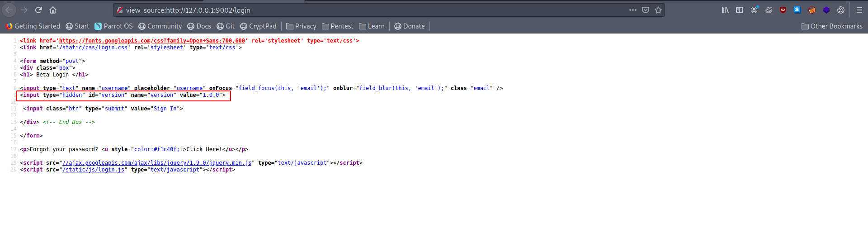Open the Community bookmark
The image size is (868, 238).
click(160, 26)
